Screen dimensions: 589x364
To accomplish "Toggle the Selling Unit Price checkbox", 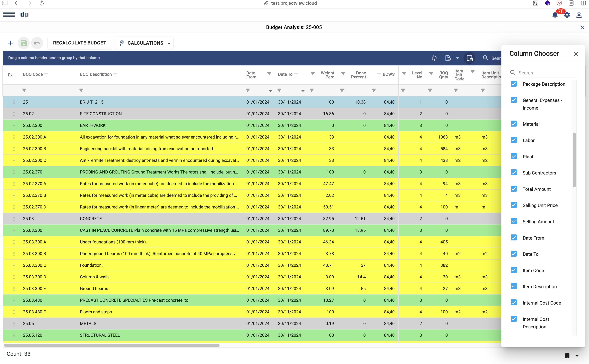I will [514, 205].
